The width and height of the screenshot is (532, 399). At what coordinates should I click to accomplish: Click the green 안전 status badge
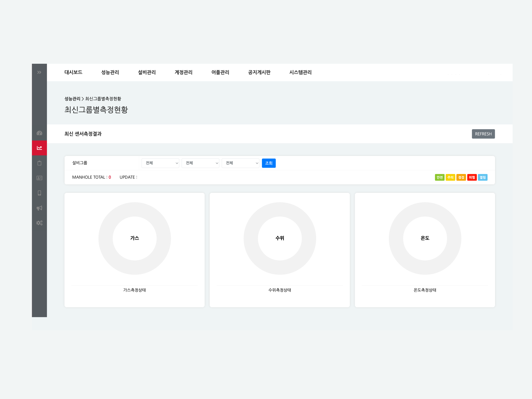click(440, 178)
